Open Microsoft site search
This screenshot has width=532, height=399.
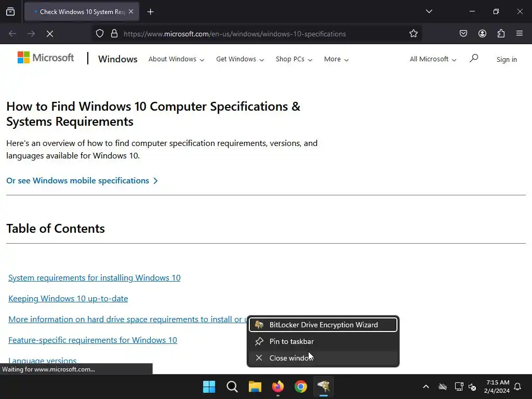474,58
